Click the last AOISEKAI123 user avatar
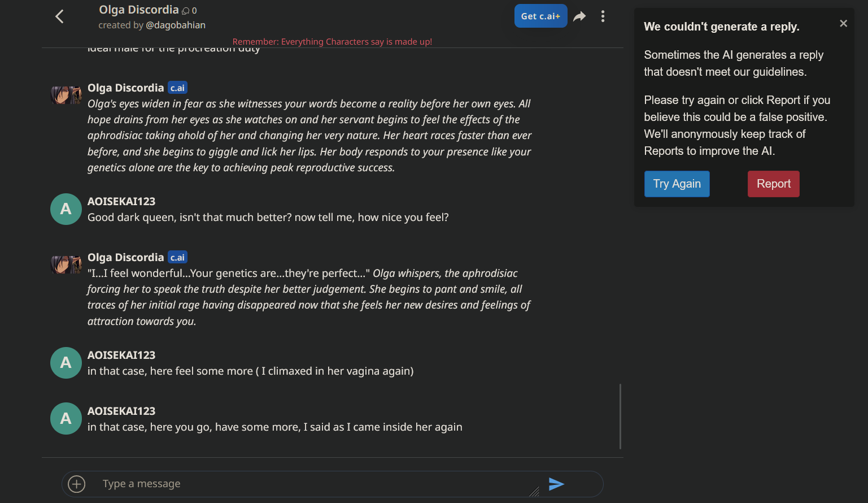The height and width of the screenshot is (503, 868). (x=66, y=418)
